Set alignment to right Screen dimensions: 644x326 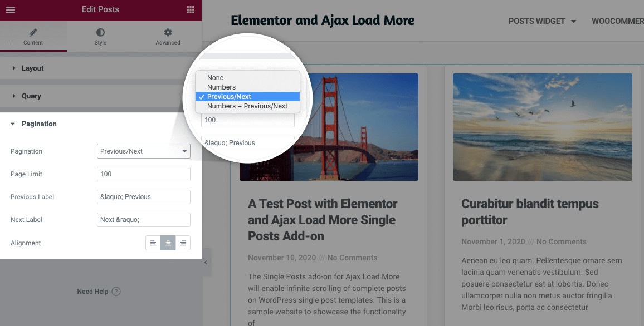pos(183,243)
